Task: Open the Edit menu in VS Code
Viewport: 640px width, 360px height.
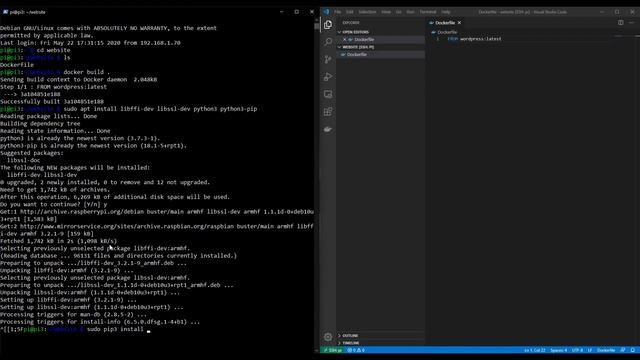Action: tap(350, 12)
